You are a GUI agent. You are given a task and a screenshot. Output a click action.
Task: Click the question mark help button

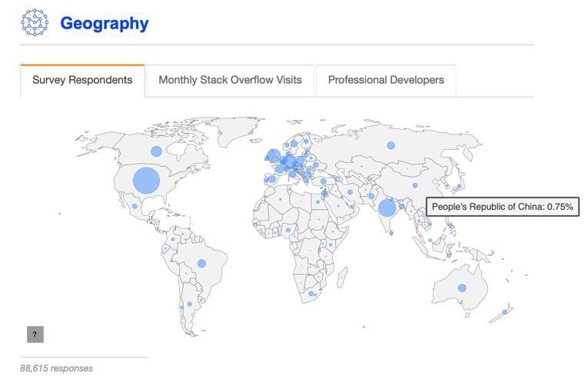point(35,334)
